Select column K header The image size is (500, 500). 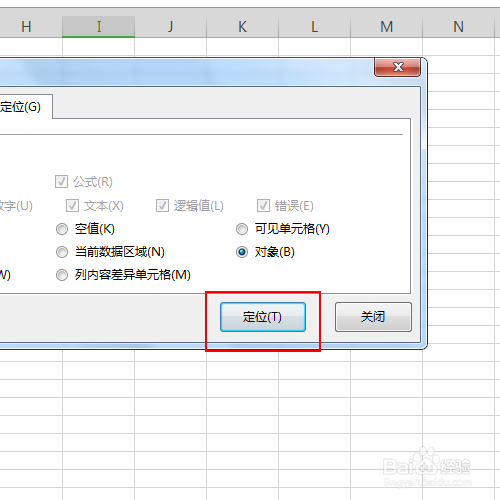(243, 27)
